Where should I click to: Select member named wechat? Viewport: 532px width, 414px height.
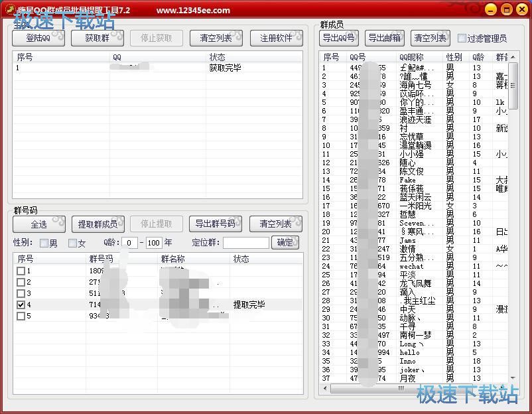411,266
